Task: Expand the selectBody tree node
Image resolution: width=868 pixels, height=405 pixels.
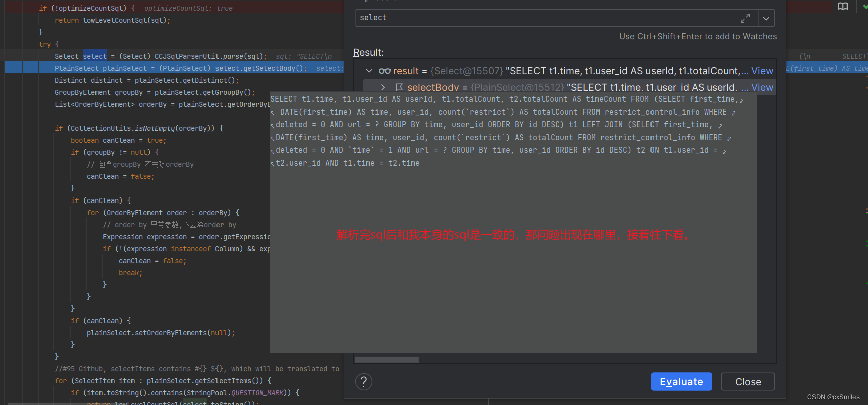Action: tap(383, 87)
